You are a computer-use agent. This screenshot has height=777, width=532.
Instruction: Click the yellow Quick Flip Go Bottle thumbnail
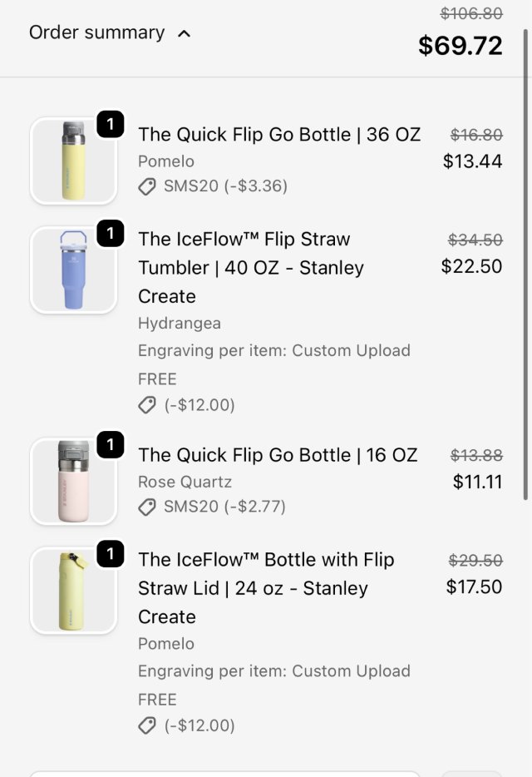73,161
